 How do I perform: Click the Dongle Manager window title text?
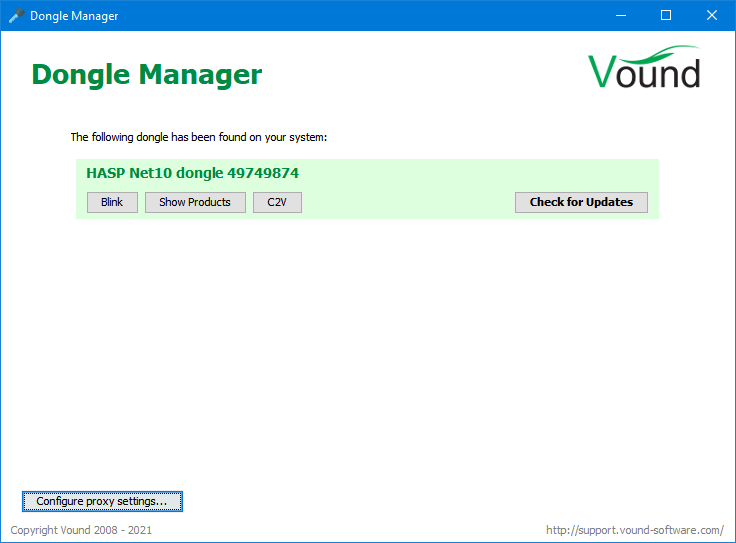74,16
